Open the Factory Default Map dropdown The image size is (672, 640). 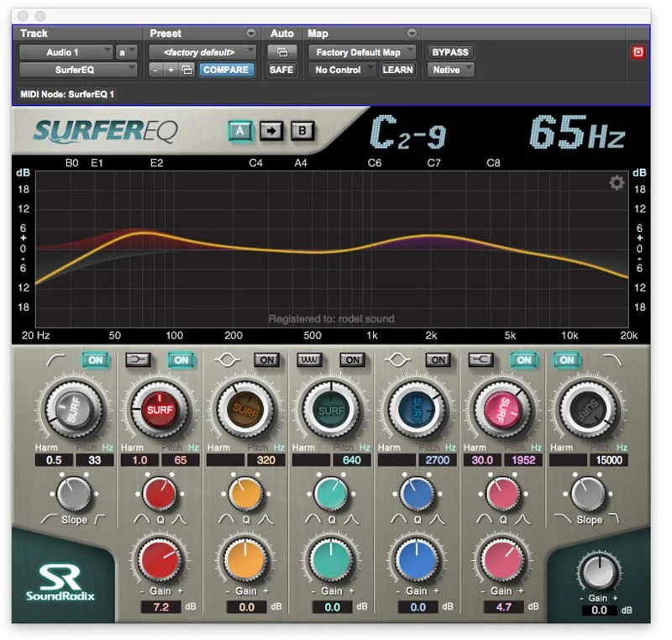pyautogui.click(x=362, y=52)
